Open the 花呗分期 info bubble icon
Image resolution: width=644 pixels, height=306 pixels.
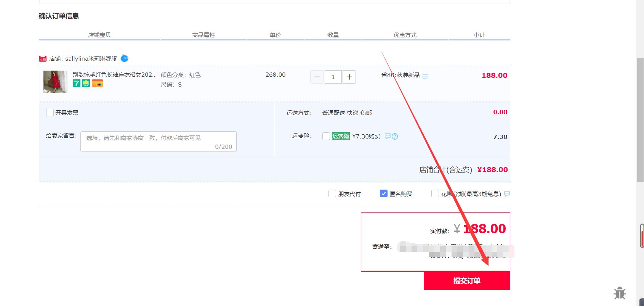[507, 194]
